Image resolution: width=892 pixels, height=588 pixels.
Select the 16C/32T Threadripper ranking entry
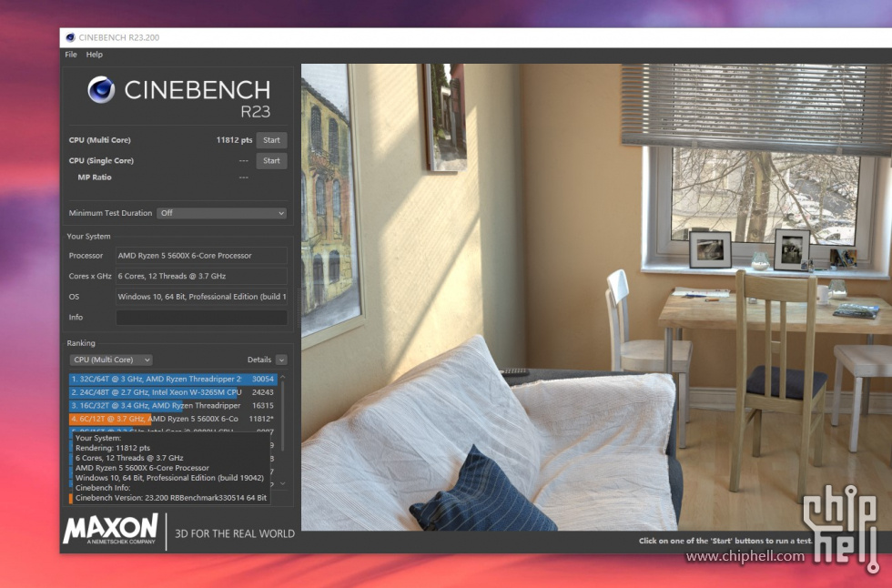click(173, 405)
